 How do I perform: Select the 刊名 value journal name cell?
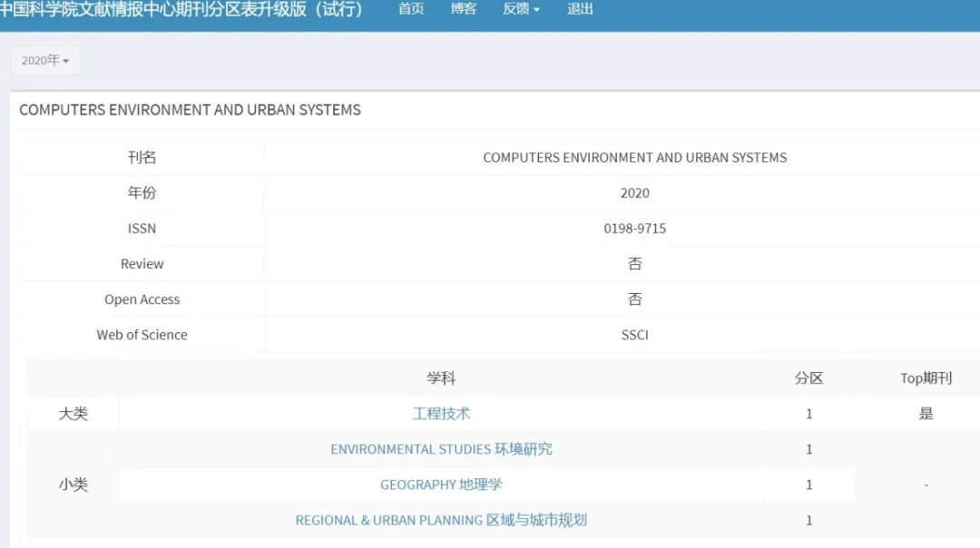[x=635, y=158]
